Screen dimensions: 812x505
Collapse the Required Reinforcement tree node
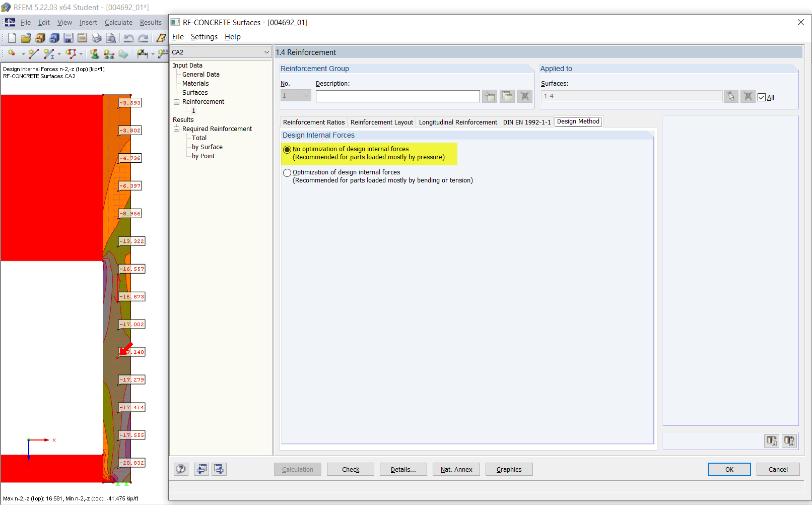pyautogui.click(x=177, y=129)
